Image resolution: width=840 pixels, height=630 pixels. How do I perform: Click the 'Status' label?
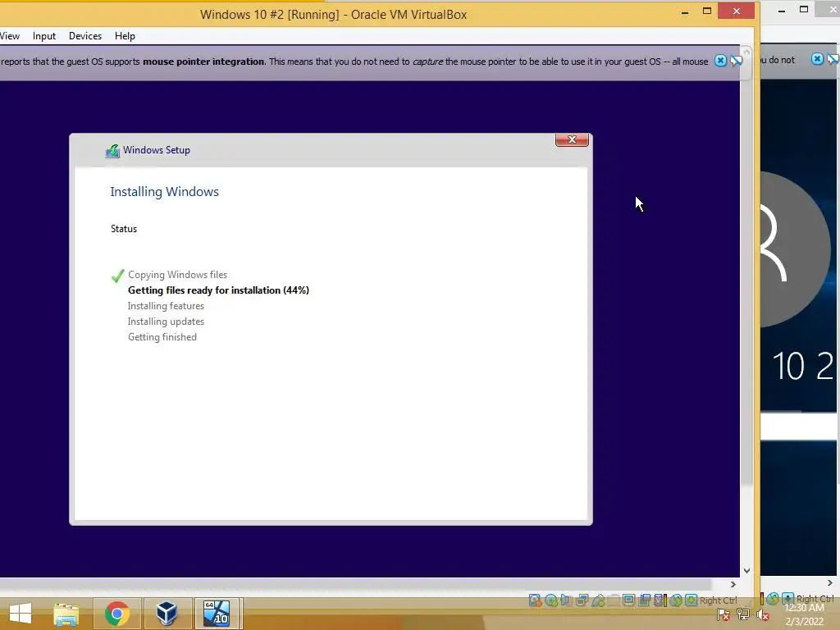[124, 229]
